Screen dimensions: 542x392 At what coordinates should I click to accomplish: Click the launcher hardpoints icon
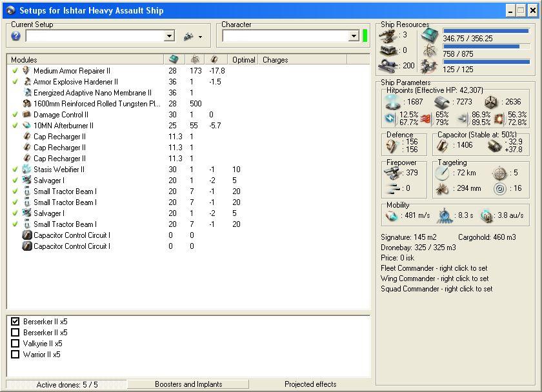point(388,50)
